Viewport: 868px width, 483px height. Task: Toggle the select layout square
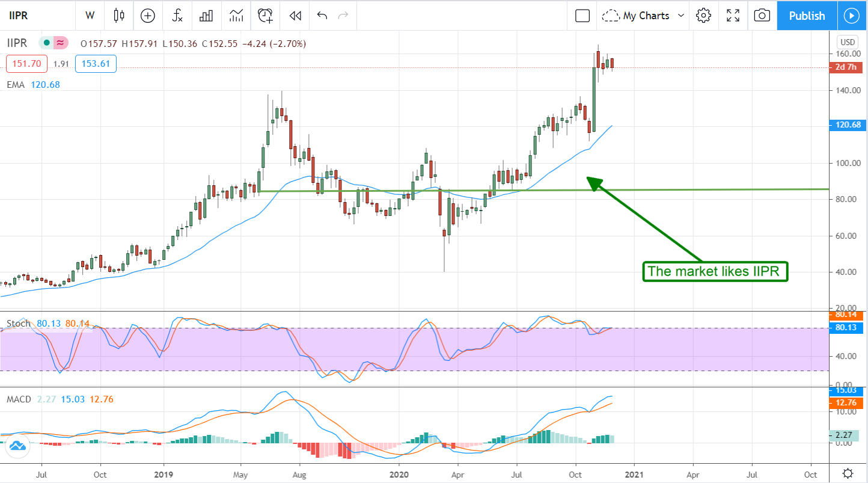click(582, 16)
